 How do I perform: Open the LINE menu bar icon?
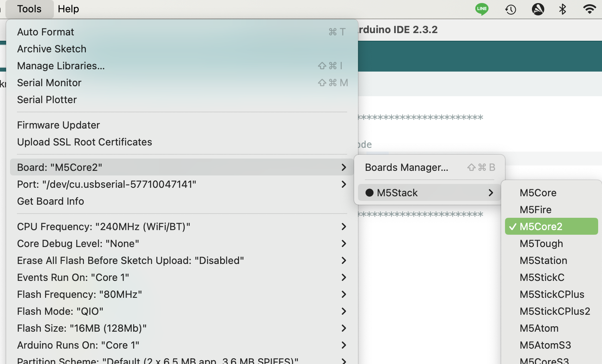click(x=482, y=9)
